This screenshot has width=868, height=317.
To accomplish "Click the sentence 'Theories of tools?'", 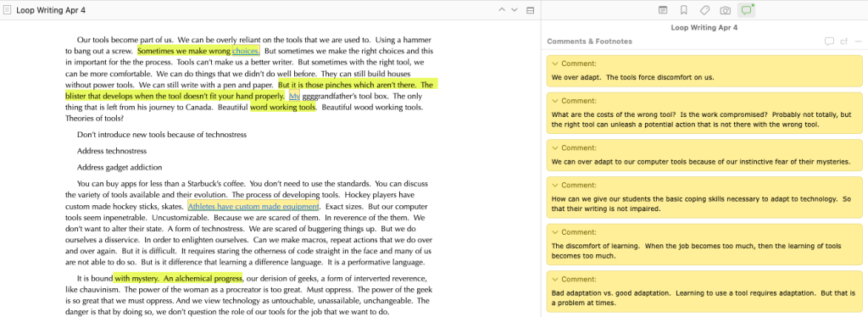I will 94,118.
